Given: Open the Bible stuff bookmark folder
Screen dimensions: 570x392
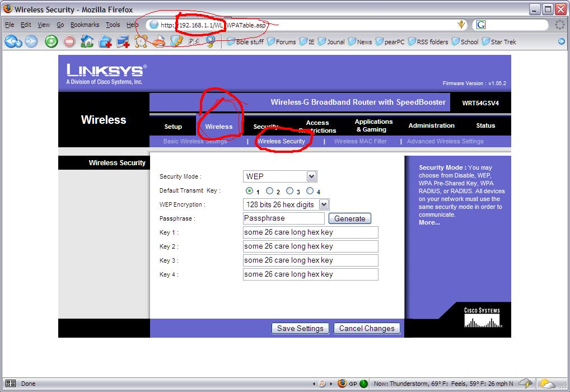Looking at the screenshot, I should click(x=245, y=42).
